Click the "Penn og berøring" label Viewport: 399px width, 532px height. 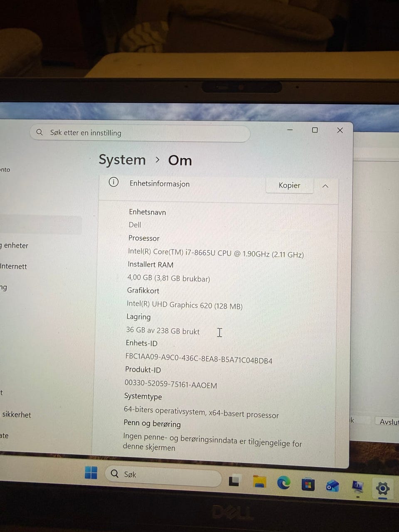(x=152, y=424)
